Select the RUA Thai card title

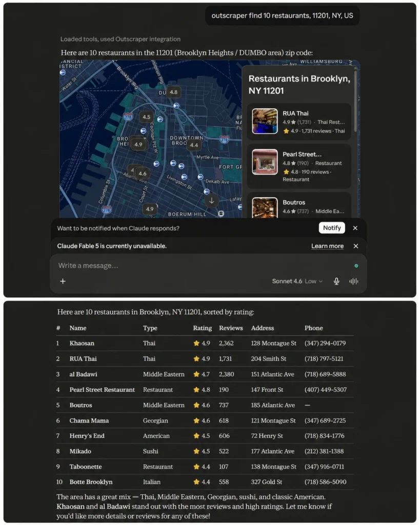click(295, 113)
